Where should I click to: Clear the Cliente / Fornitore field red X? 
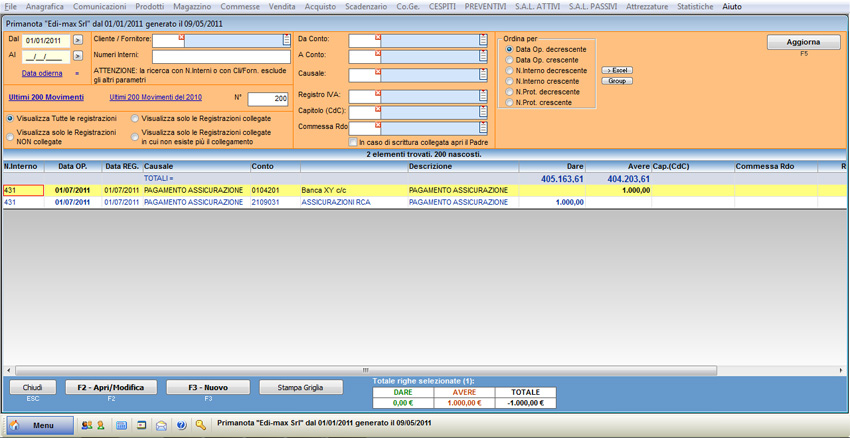coord(182,37)
